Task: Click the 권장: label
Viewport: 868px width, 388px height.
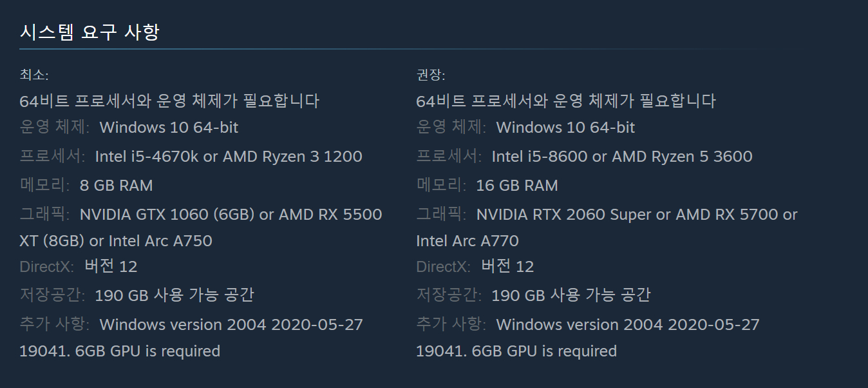Action: pos(430,75)
